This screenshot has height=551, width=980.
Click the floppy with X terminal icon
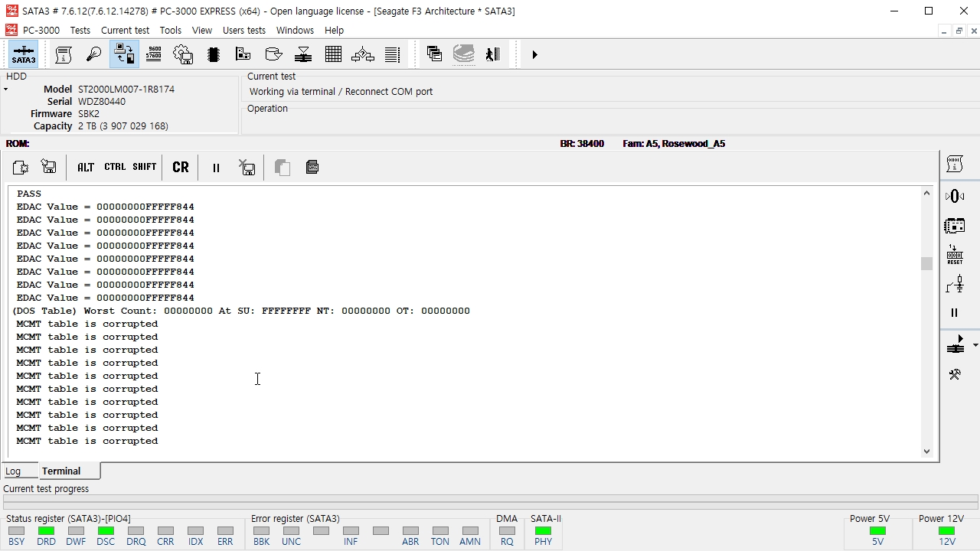(247, 168)
